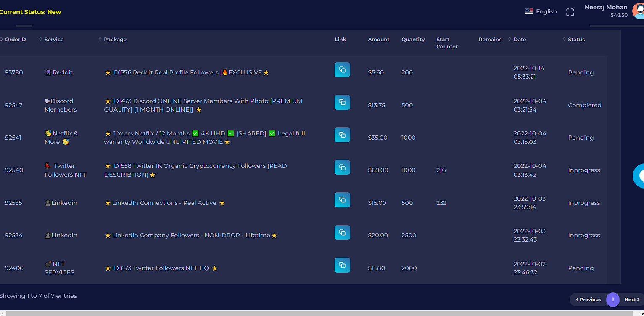Copy link for Twitter order 92540
Image resolution: width=644 pixels, height=316 pixels.
coord(342,167)
